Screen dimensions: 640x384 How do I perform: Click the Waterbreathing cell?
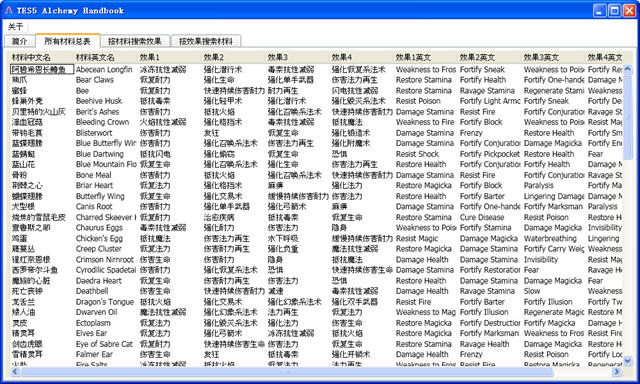(x=550, y=239)
